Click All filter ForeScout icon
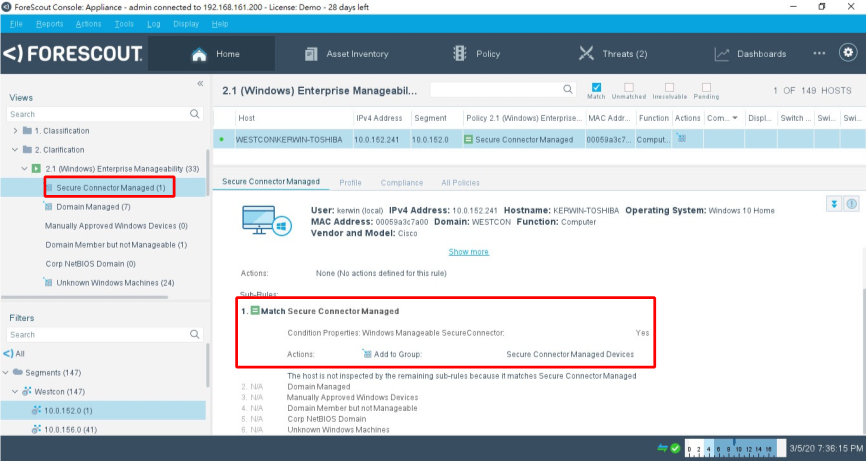This screenshot has width=866, height=461. [8, 353]
